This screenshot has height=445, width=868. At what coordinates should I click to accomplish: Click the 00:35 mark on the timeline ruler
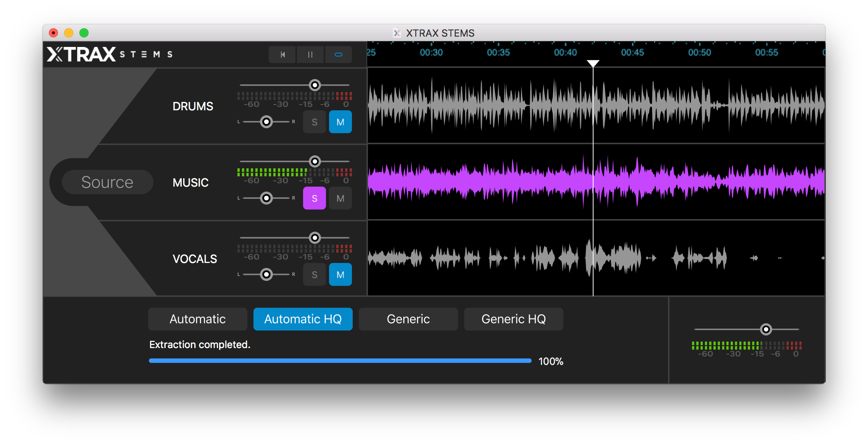tap(499, 53)
